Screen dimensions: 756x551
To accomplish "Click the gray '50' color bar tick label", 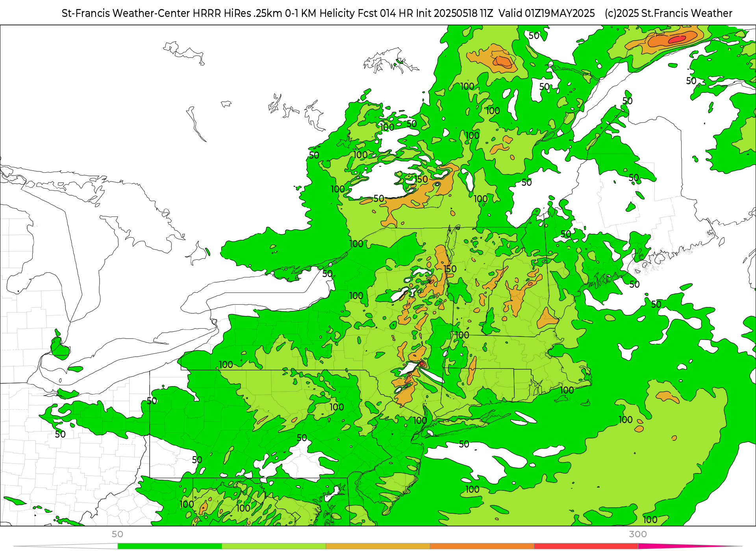I will coord(117,534).
